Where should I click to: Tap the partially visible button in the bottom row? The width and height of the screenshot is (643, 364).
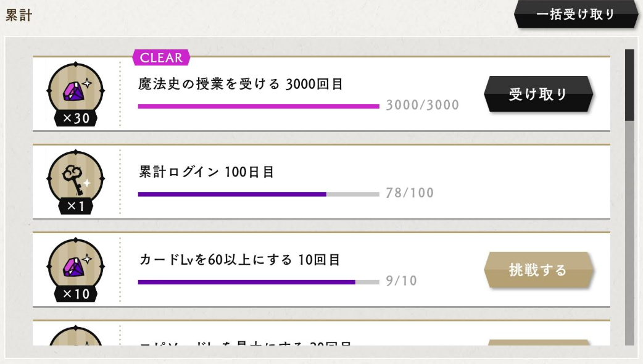[x=538, y=342]
